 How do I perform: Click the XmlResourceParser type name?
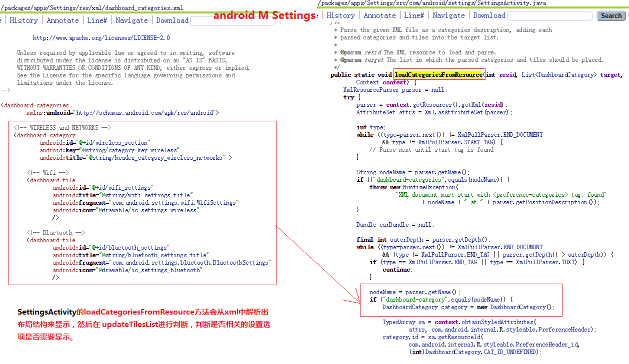point(371,90)
